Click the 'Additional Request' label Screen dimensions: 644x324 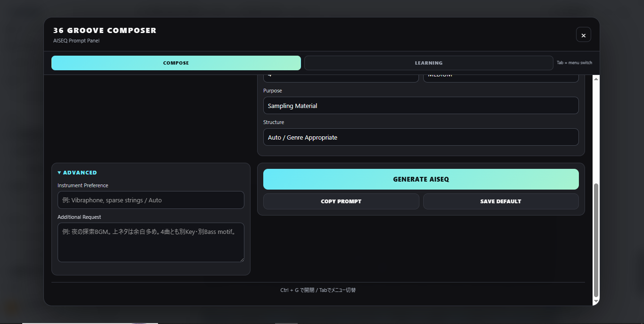(x=79, y=217)
